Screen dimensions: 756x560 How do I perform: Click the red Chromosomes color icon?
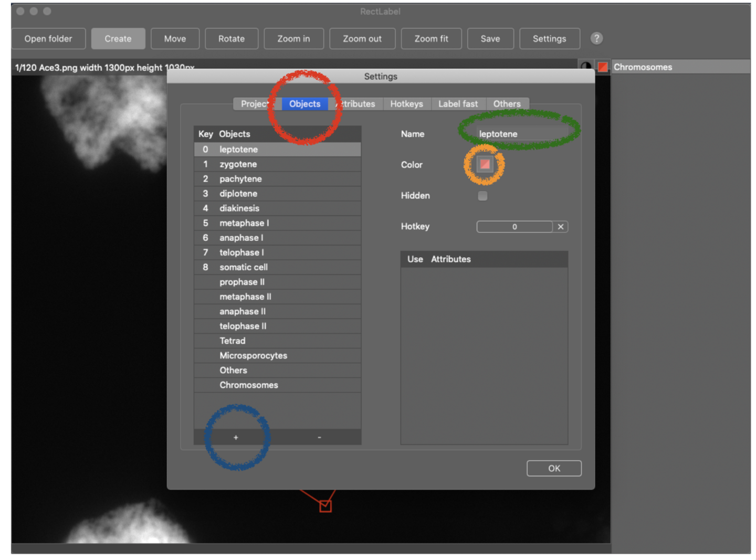[x=603, y=67]
